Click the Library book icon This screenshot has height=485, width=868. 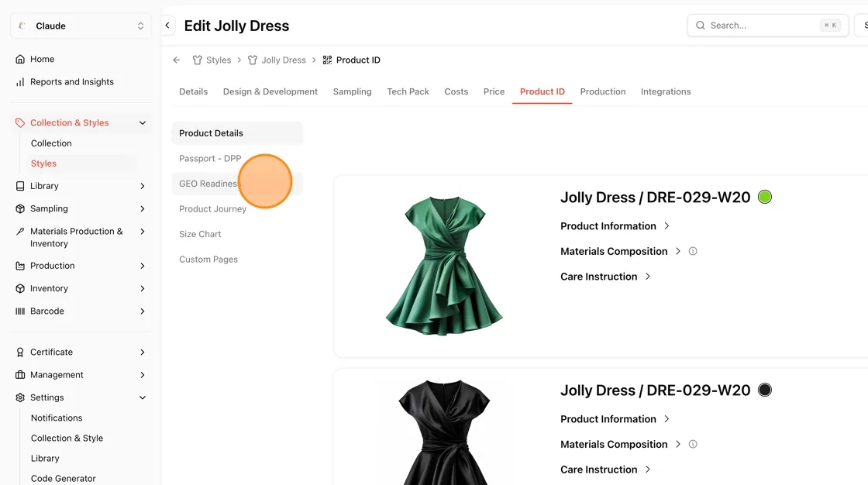(x=20, y=186)
